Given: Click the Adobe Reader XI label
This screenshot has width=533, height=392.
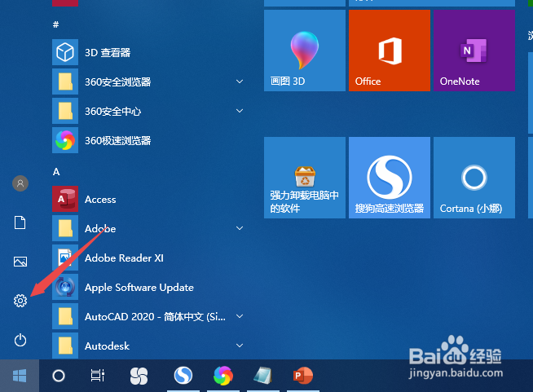Looking at the screenshot, I should click(124, 258).
